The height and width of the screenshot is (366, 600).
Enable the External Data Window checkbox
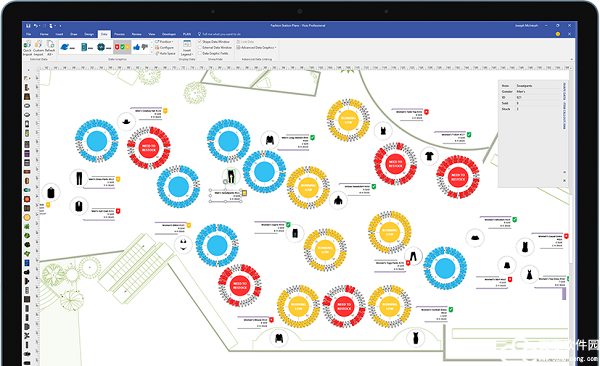pos(200,47)
